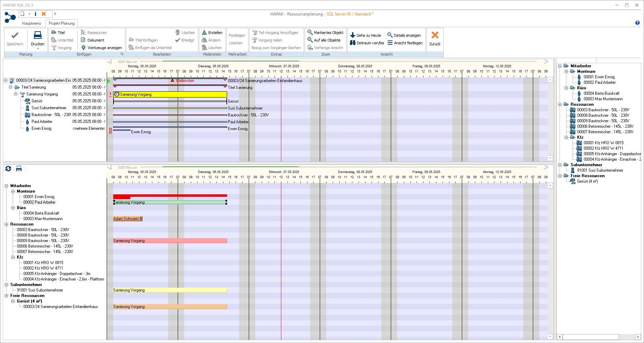Image resolution: width=644 pixels, height=343 pixels.
Task: Open Zeitraum von/bis binoculars tool
Action: [x=352, y=43]
